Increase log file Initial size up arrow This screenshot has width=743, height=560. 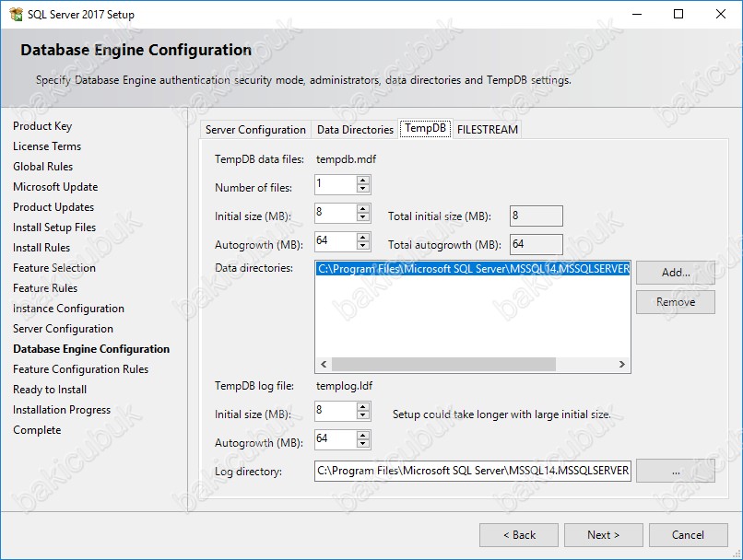pos(363,407)
